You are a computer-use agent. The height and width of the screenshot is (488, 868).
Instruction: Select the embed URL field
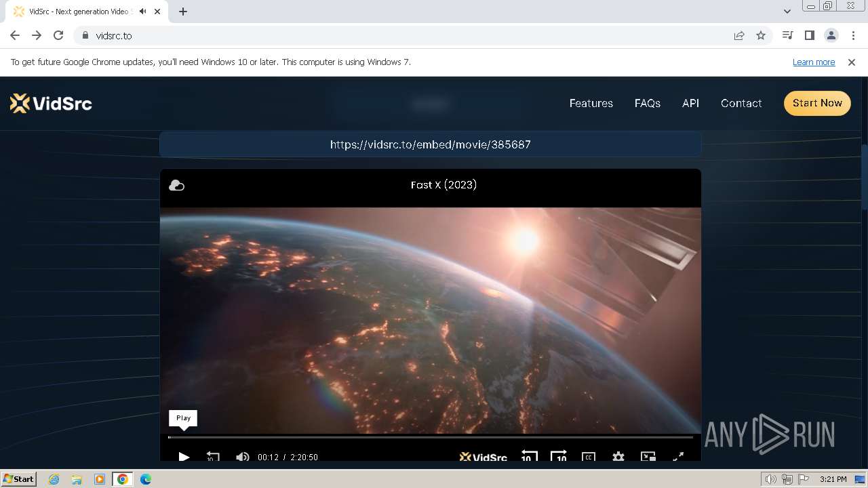[430, 144]
